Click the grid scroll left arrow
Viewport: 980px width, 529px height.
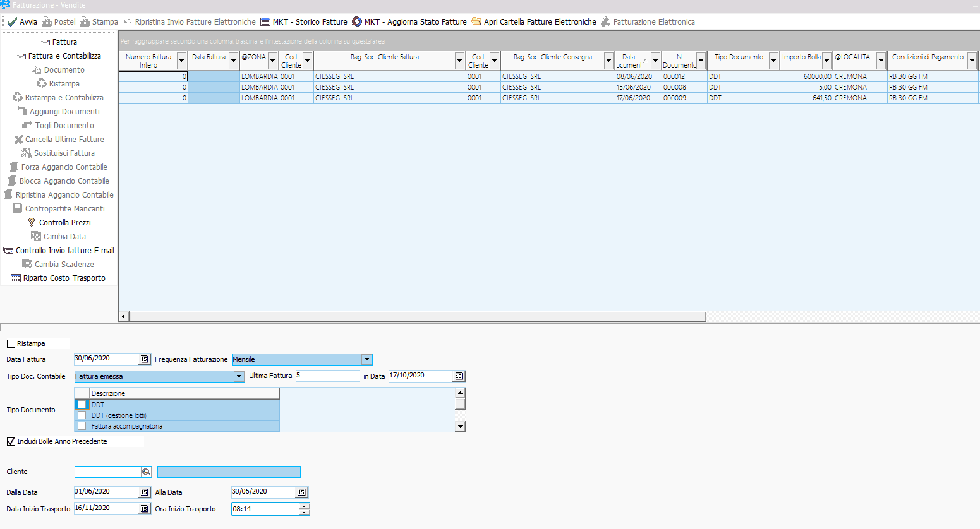(124, 316)
